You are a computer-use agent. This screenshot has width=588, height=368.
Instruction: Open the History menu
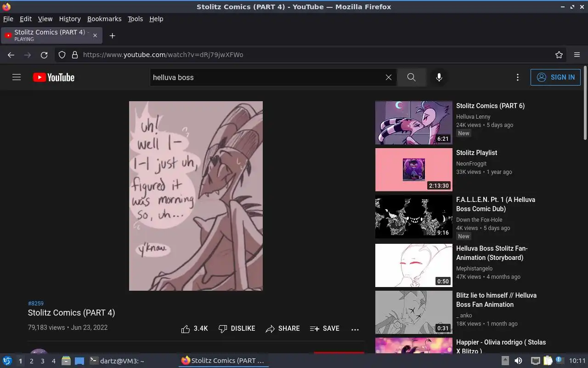[70, 19]
